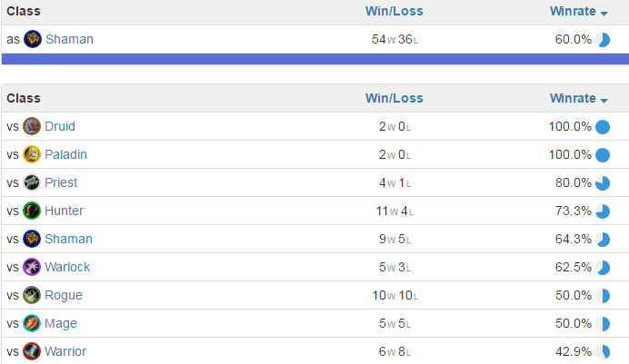Click the blue Shaman winrate bar

315,59
